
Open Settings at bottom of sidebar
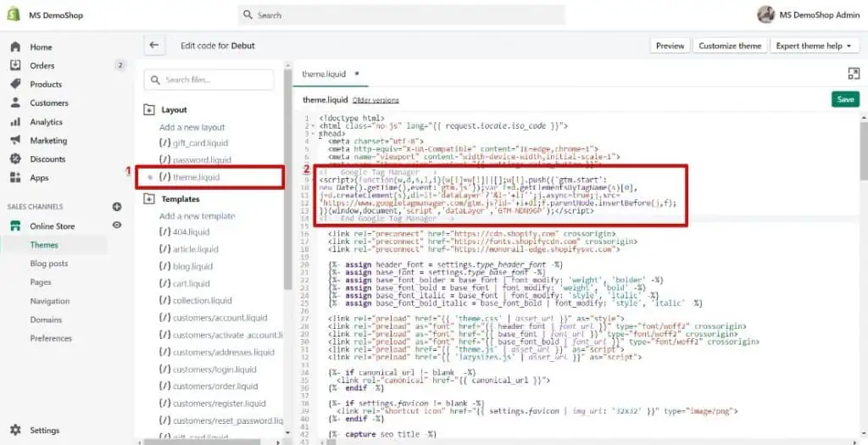coord(44,430)
